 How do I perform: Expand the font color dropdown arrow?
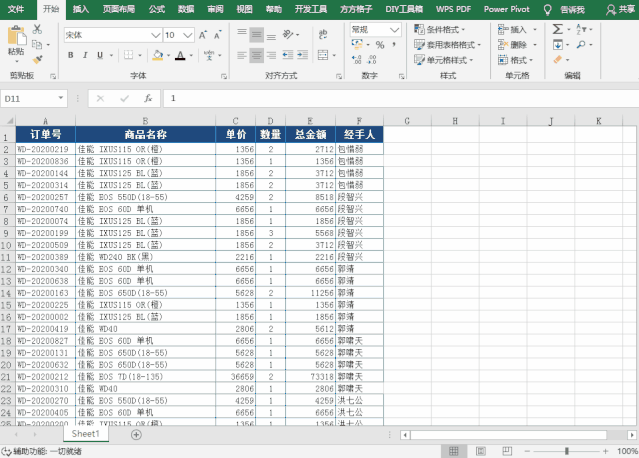[191, 55]
